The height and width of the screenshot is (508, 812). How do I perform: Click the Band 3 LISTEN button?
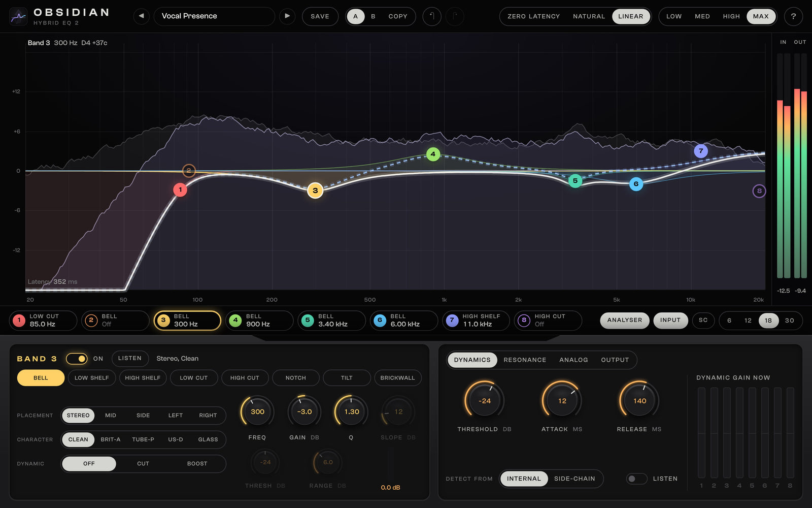(x=130, y=358)
